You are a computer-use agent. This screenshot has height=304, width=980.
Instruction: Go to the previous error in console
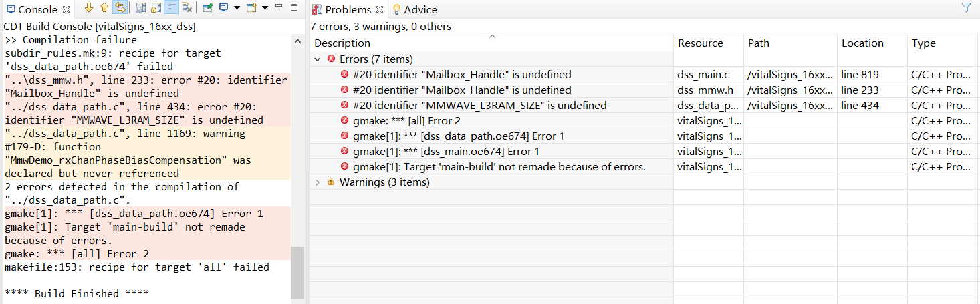[104, 8]
